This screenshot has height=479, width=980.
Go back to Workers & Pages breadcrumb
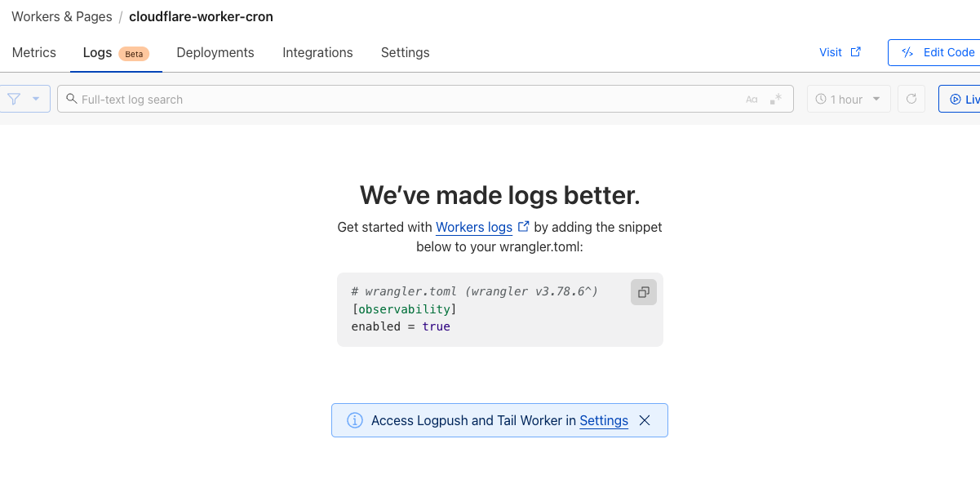click(x=62, y=16)
